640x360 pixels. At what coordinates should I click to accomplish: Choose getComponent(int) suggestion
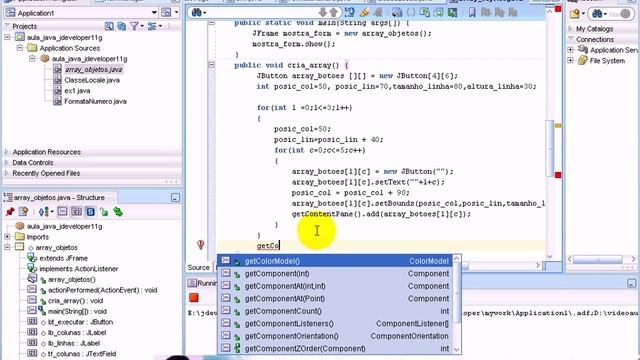tap(335, 273)
